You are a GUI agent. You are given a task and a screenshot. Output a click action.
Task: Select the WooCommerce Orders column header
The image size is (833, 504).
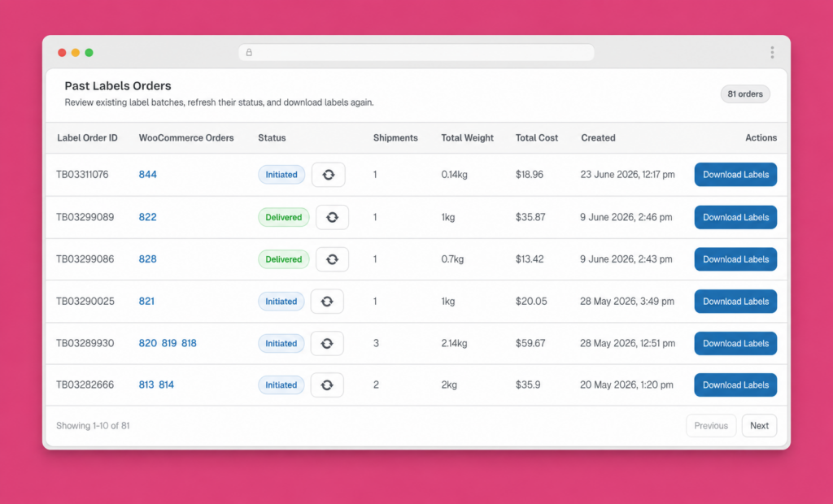186,137
